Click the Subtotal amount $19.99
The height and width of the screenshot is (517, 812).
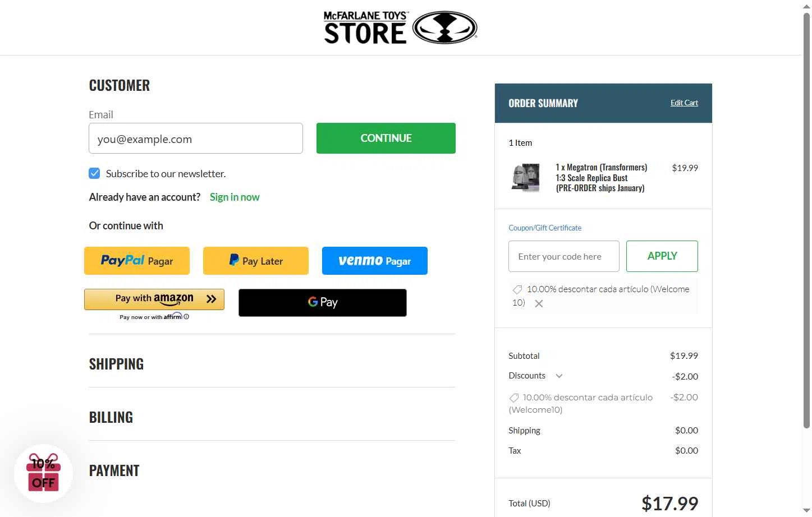684,356
